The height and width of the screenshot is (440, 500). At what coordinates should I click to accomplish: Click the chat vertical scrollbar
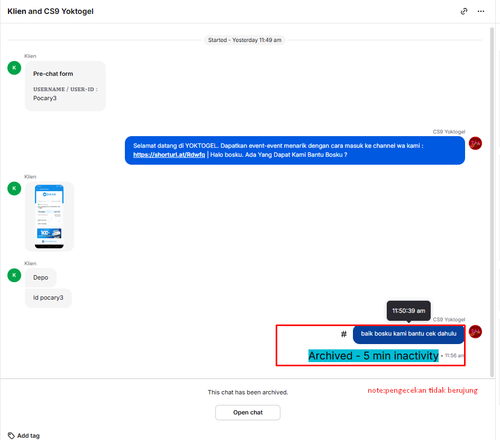(x=492, y=202)
